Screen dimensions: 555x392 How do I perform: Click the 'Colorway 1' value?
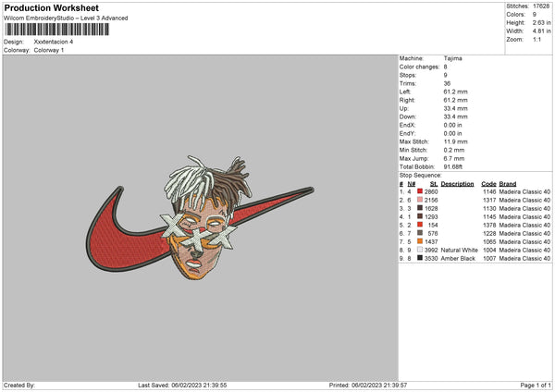(x=49, y=50)
